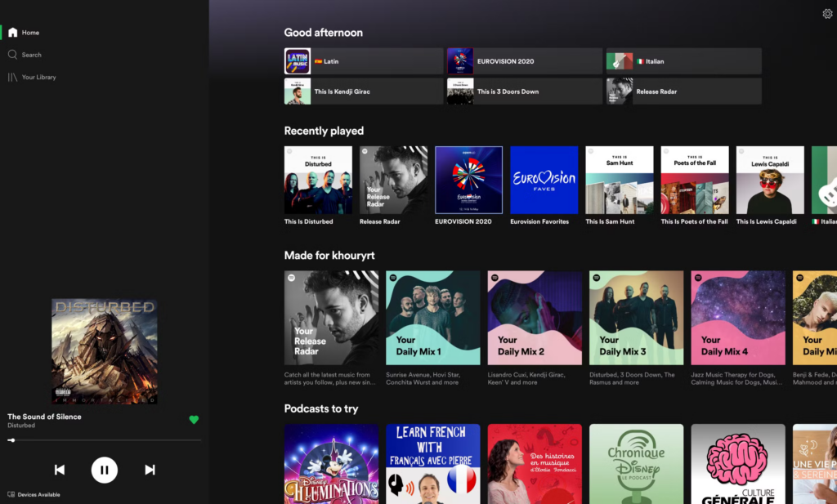Click the Devices Available label
The height and width of the screenshot is (504, 837).
39,495
